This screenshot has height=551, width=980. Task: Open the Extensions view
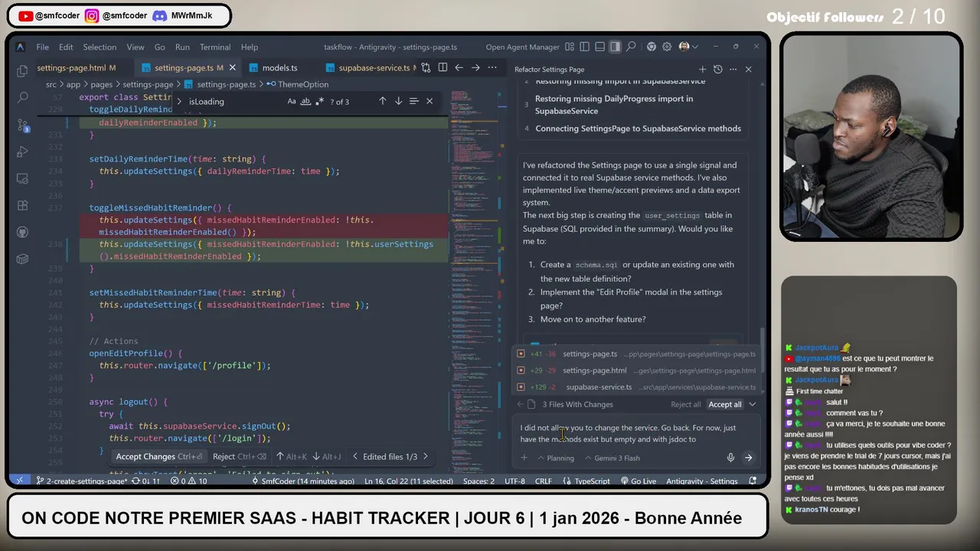(22, 205)
